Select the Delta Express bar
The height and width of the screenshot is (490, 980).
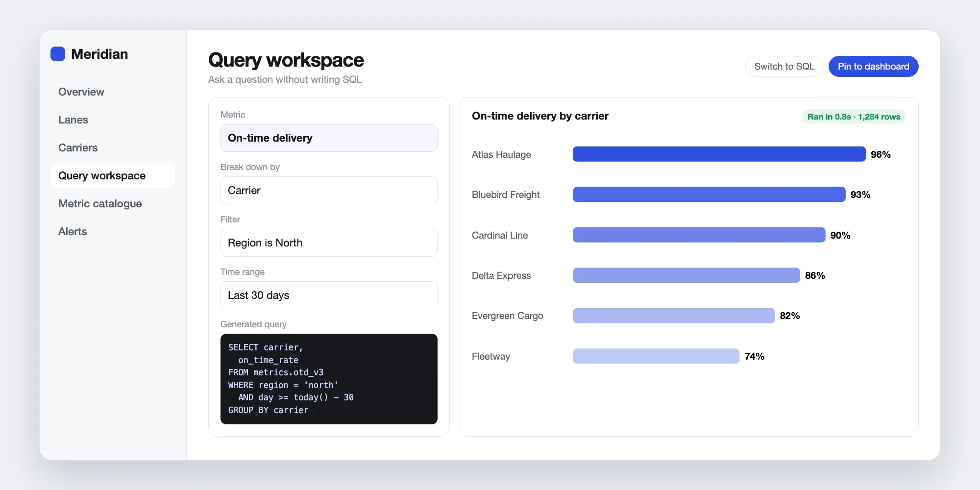[686, 275]
